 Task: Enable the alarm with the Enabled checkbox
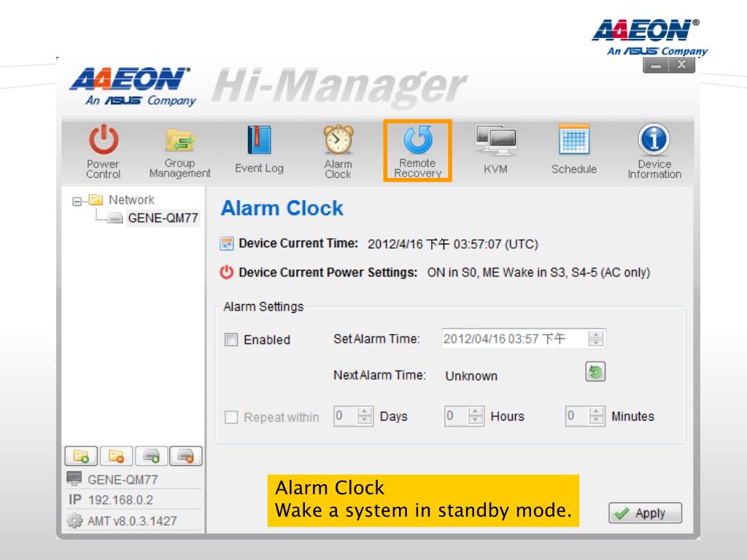231,340
